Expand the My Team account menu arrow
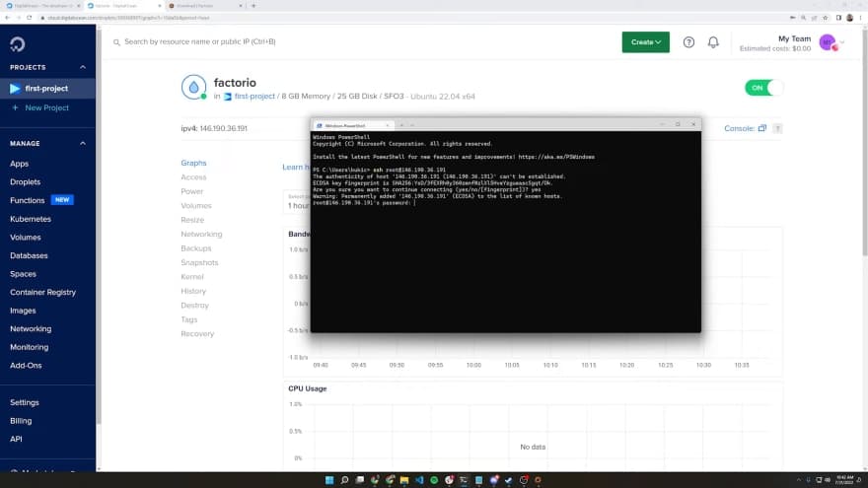Screen dimensions: 868x488 842,42
